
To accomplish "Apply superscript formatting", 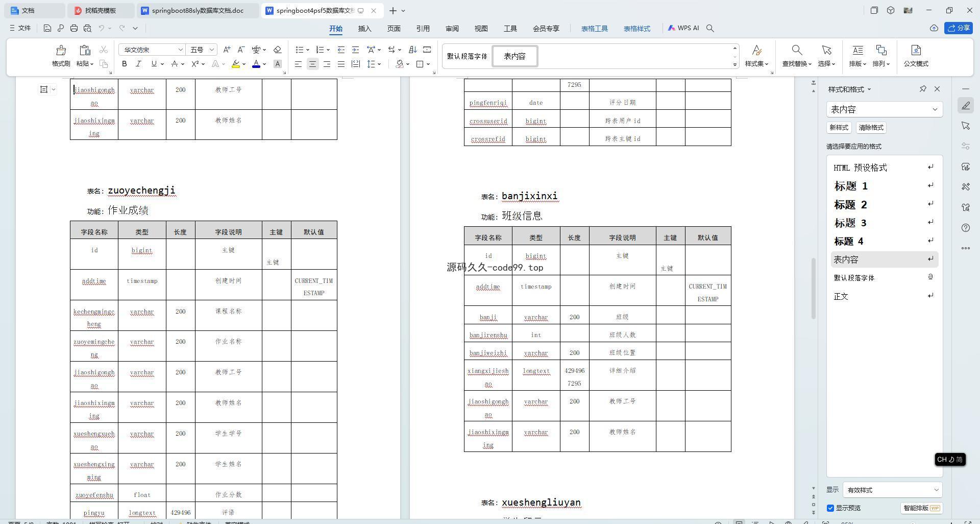I will pyautogui.click(x=195, y=64).
